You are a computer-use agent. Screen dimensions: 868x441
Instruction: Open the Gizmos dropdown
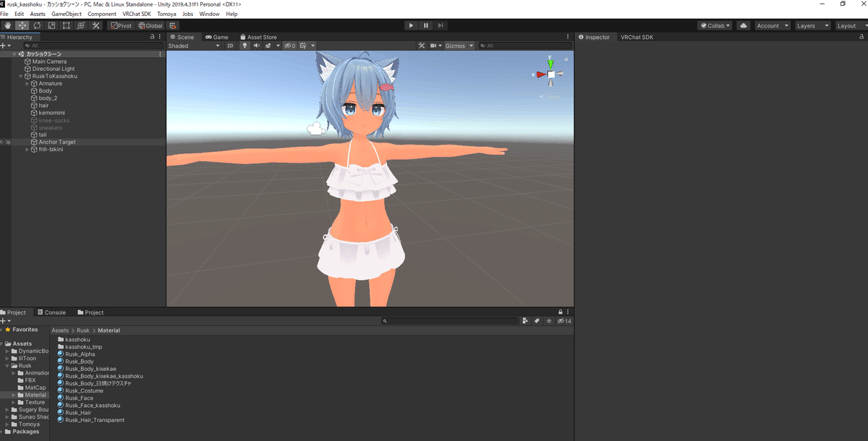tap(459, 46)
